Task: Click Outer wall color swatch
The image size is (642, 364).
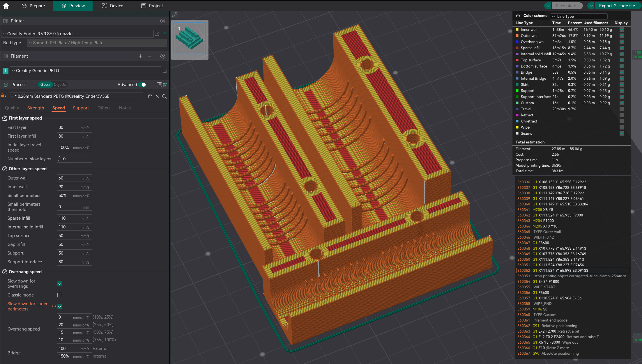Action: [517, 36]
